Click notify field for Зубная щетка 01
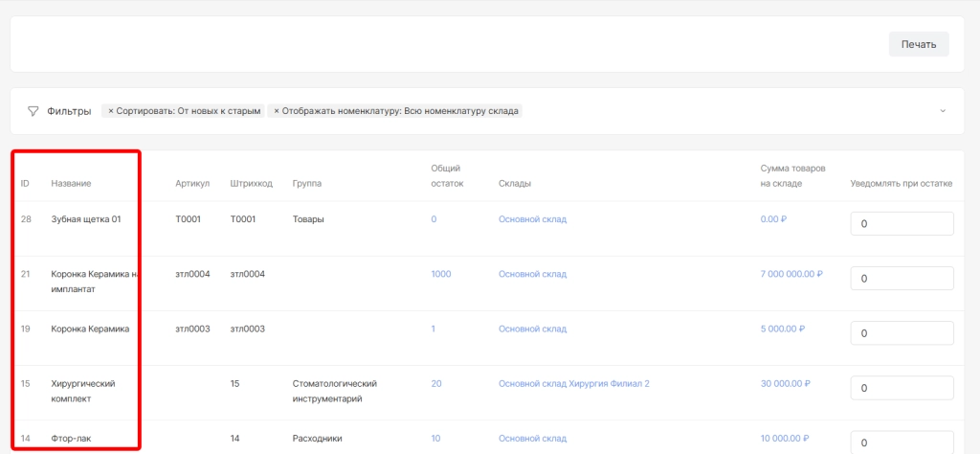Image resolution: width=980 pixels, height=454 pixels. click(x=902, y=224)
